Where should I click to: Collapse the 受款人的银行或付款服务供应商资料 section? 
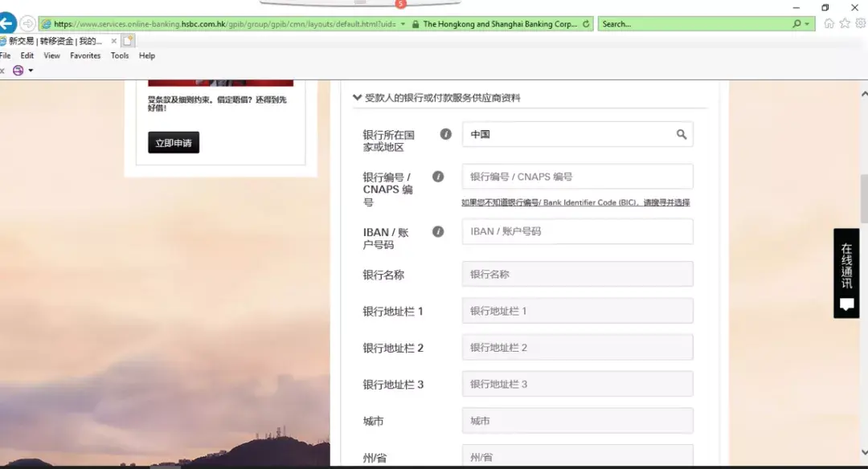[x=357, y=96]
